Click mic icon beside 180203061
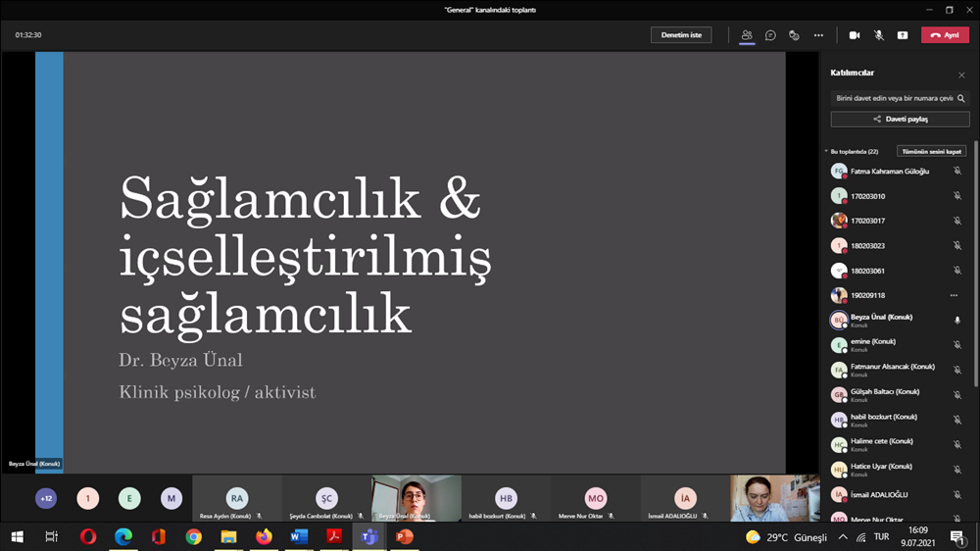This screenshot has height=551, width=980. [x=956, y=271]
